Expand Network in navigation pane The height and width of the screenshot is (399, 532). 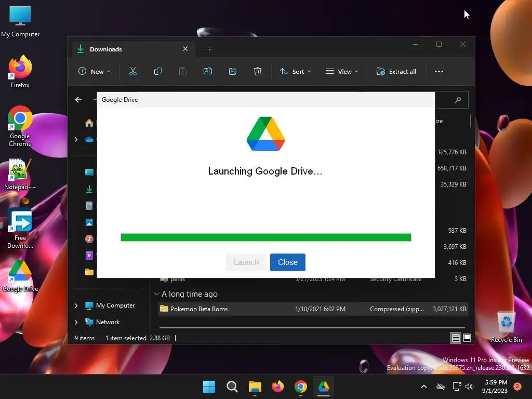click(76, 322)
